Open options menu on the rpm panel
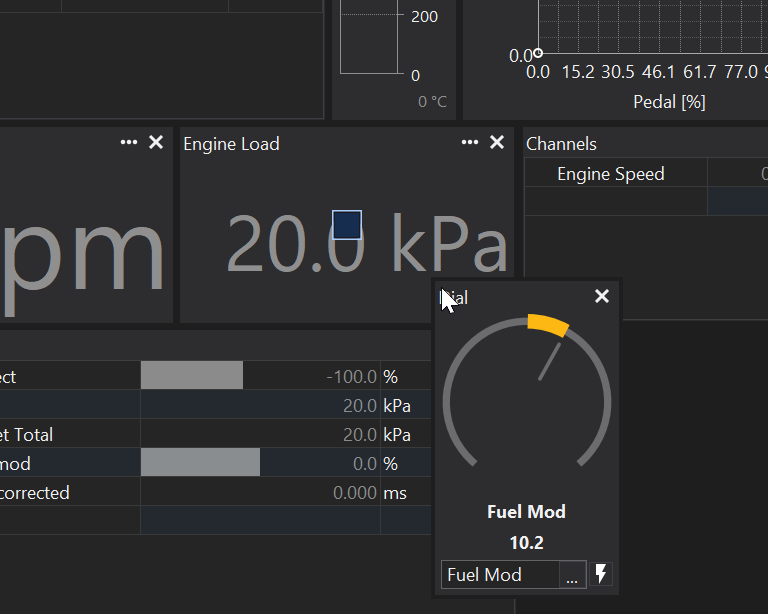The height and width of the screenshot is (614, 768). coord(129,143)
